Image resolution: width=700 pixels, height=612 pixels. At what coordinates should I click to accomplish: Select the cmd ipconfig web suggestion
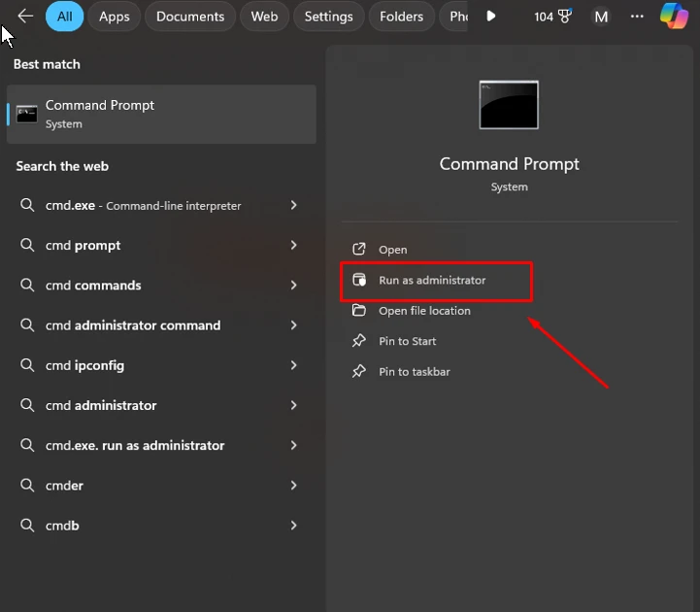click(x=161, y=365)
